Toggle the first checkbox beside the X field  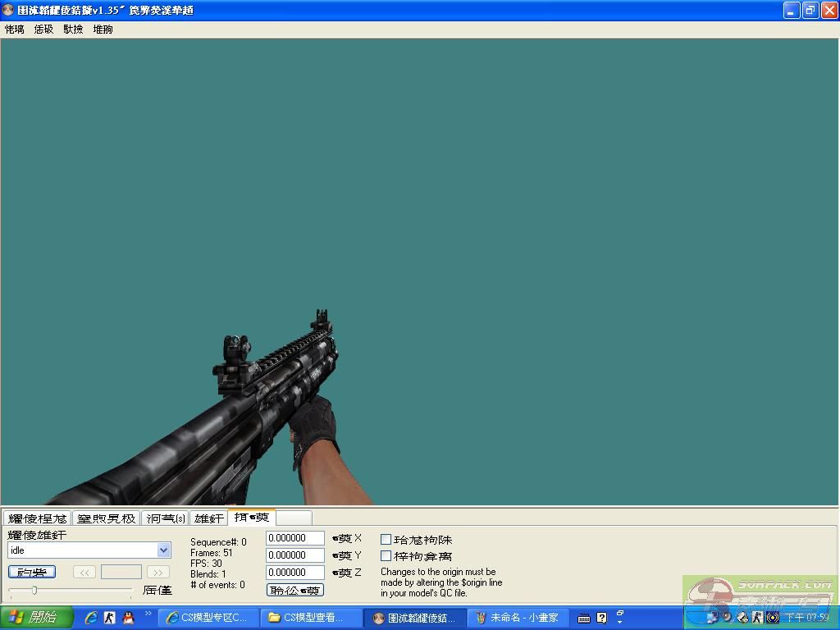click(x=386, y=539)
